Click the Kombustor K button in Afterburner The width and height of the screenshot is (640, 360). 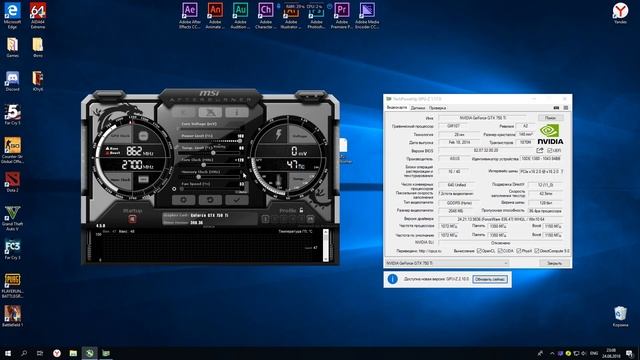183,112
